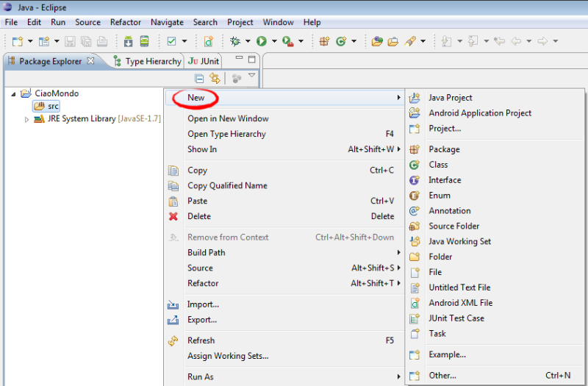The width and height of the screenshot is (588, 386).
Task: Select the Class icon in New submenu
Action: click(x=415, y=165)
